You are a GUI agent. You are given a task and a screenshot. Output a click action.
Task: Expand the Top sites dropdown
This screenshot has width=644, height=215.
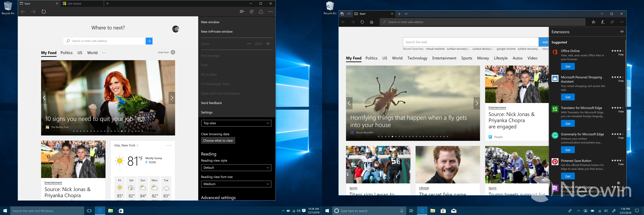[x=236, y=123]
